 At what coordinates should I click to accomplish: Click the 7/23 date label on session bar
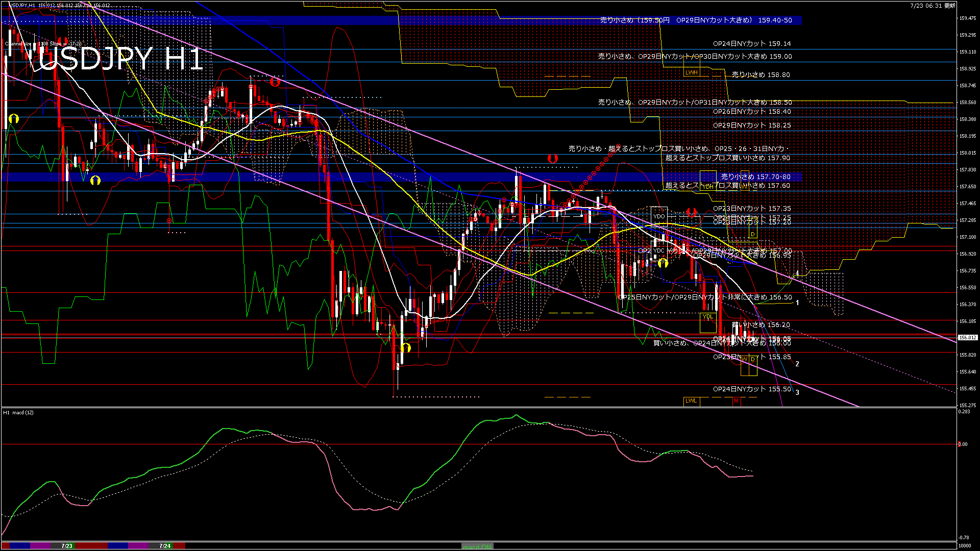[x=67, y=546]
